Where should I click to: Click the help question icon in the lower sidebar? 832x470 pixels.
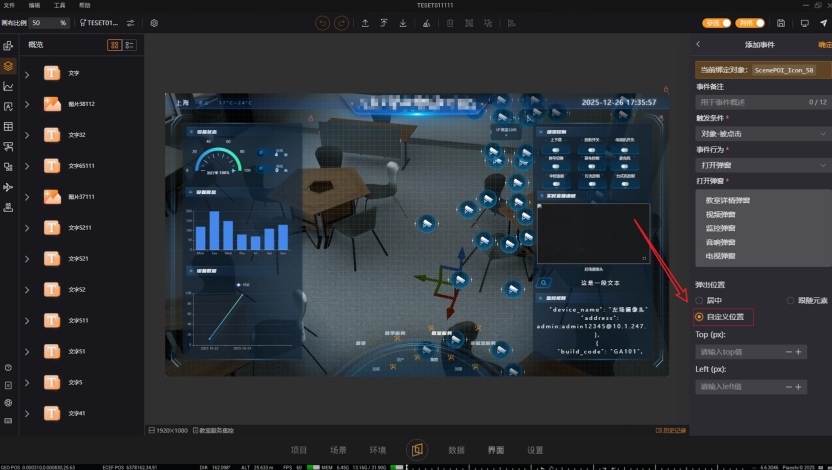tap(8, 368)
